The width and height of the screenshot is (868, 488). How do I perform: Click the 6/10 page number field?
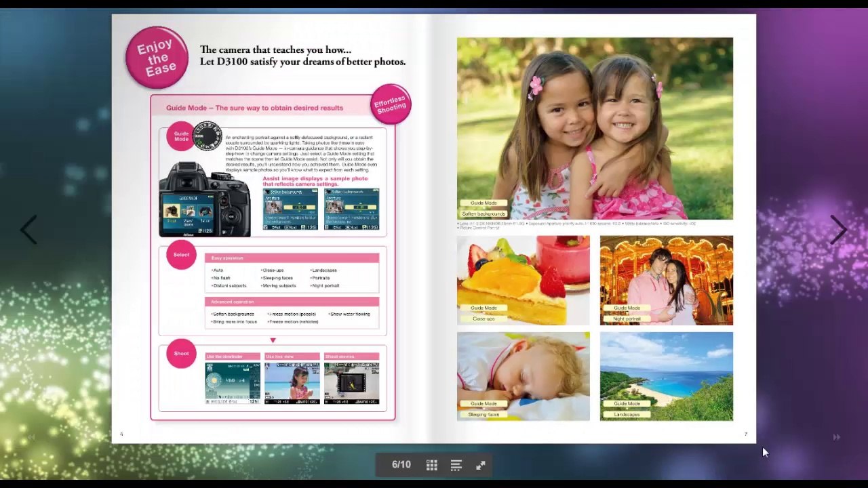pos(401,465)
